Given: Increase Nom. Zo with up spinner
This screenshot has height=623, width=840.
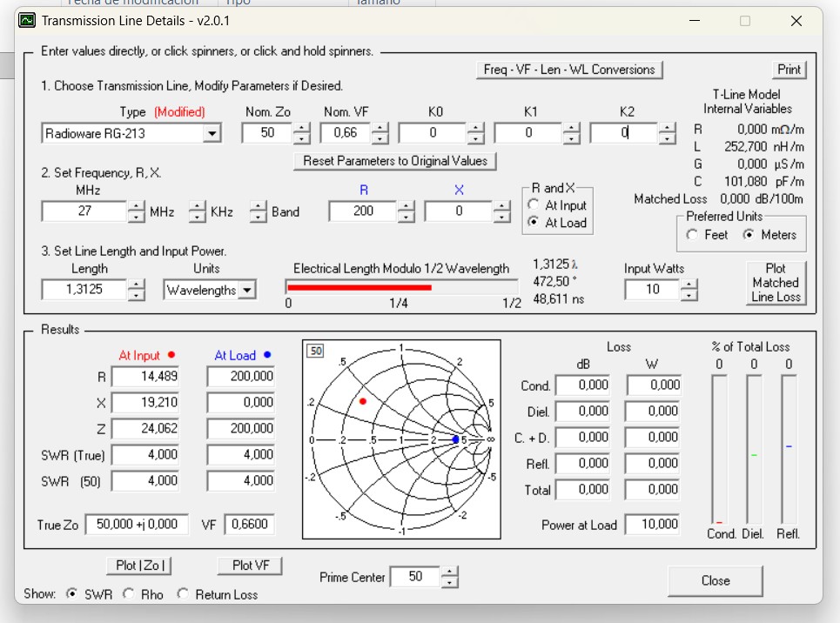Looking at the screenshot, I should coord(301,129).
